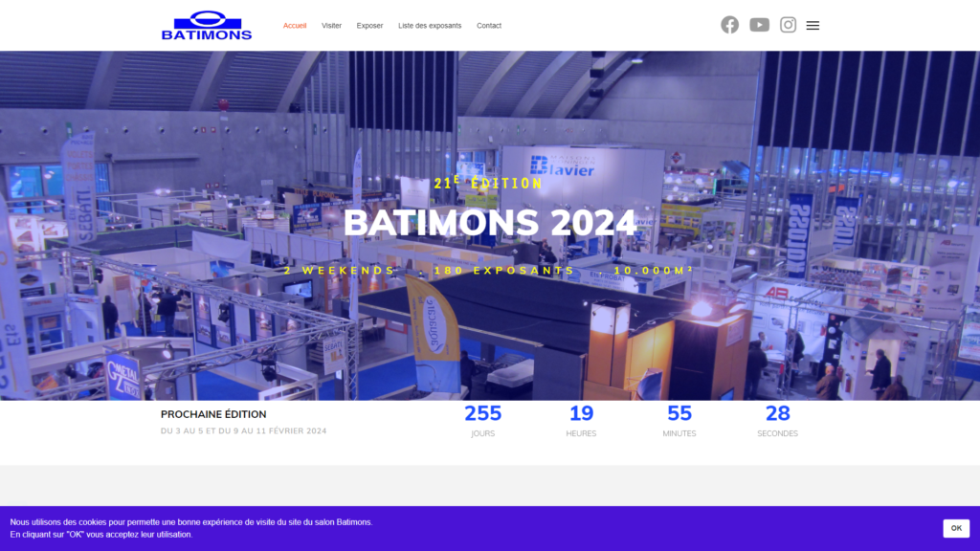Image resolution: width=980 pixels, height=551 pixels.
Task: Open Liste des exposants menu item
Action: click(430, 26)
